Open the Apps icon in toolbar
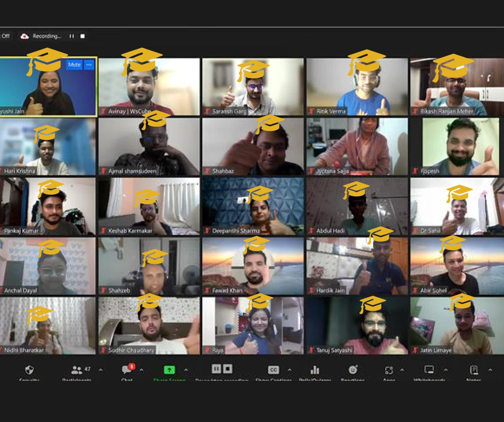 (389, 370)
